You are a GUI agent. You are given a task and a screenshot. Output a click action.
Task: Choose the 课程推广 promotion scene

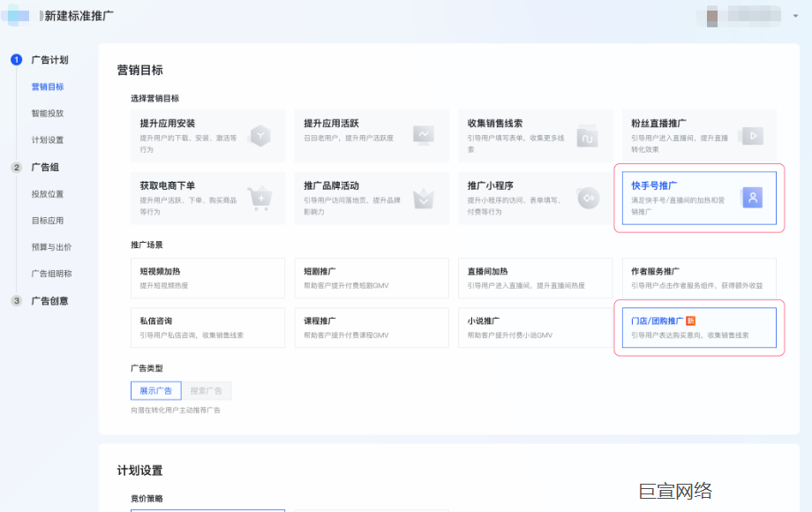pos(372,328)
